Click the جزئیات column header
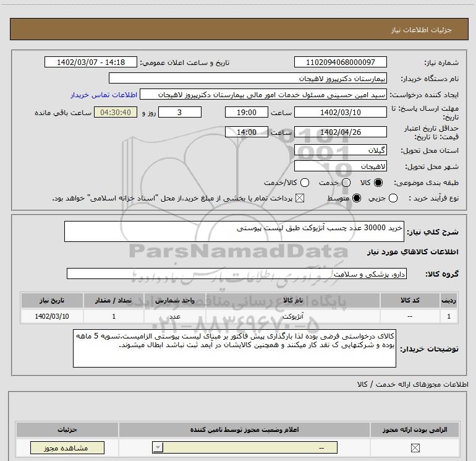476x461 pixels. click(67, 429)
